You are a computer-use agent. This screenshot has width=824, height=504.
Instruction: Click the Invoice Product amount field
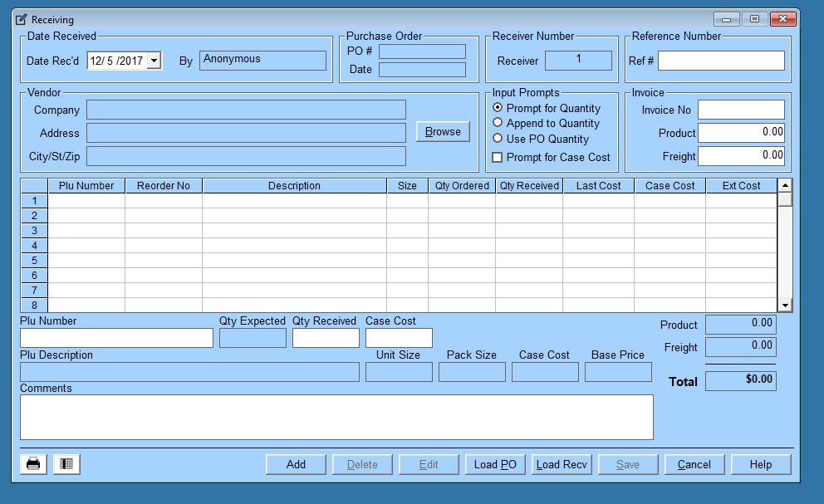click(741, 133)
